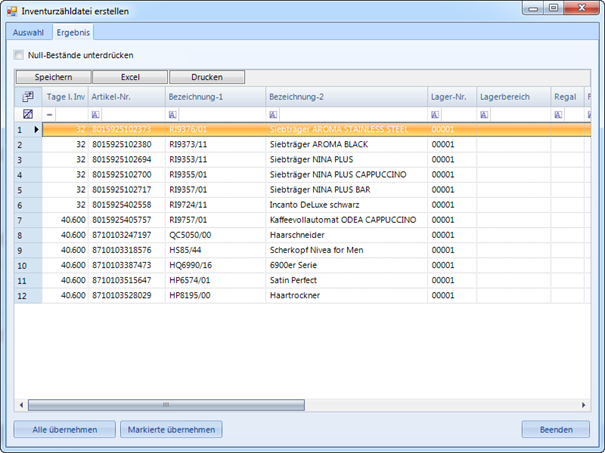The height and width of the screenshot is (453, 605).
Task: Click horizontal scrollbar thumb
Action: 166,405
